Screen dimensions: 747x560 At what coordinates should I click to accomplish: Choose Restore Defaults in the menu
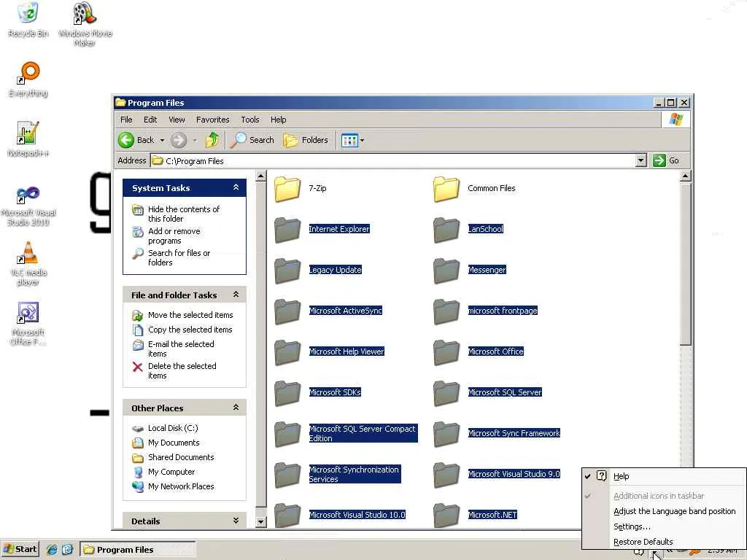[643, 542]
